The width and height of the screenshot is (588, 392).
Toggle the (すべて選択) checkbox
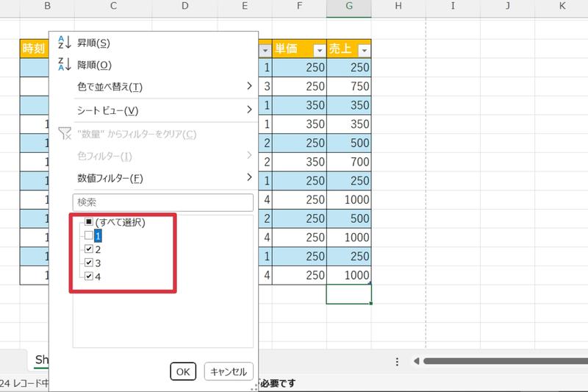(89, 221)
